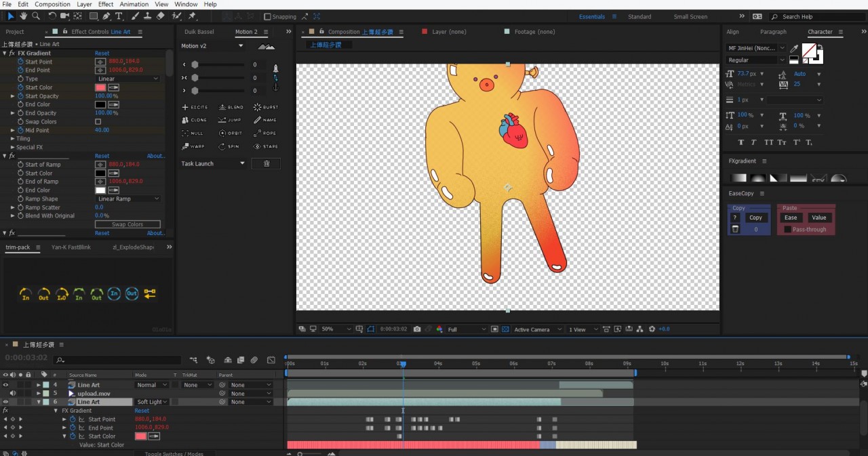Open the Animation menu

pos(134,4)
